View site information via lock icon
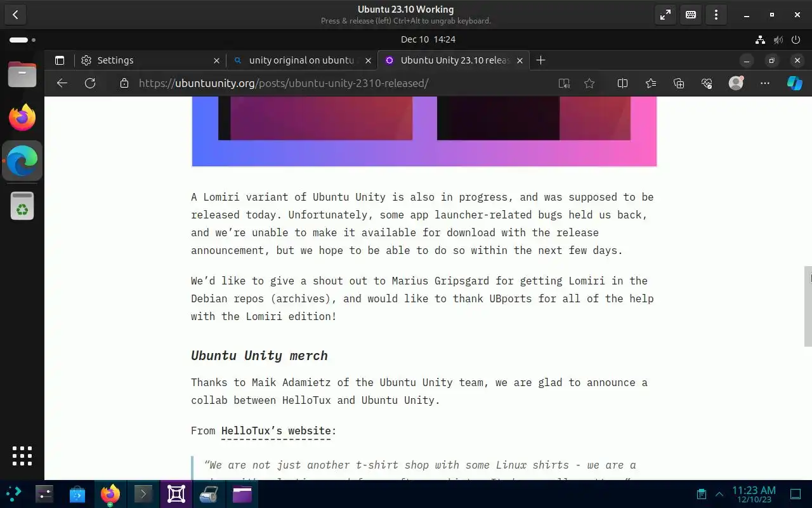The height and width of the screenshot is (508, 812). point(124,83)
